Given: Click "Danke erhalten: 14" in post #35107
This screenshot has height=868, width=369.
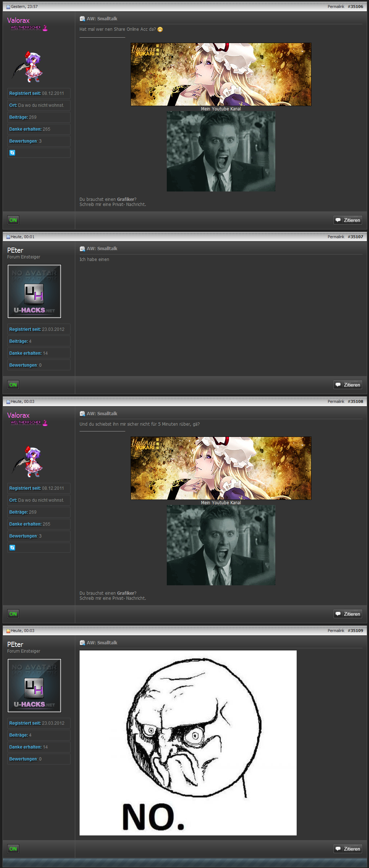Looking at the screenshot, I should 39,353.
